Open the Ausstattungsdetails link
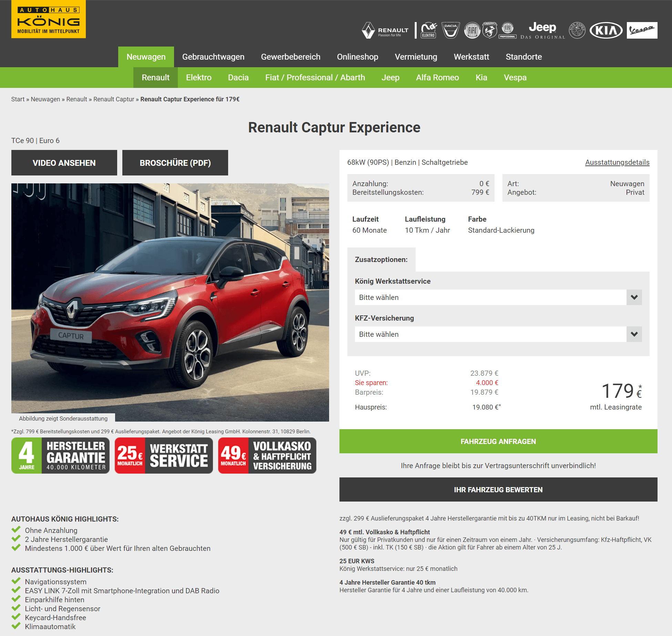 pyautogui.click(x=617, y=162)
